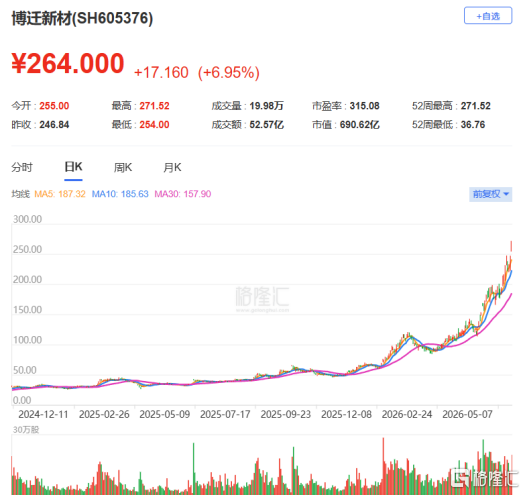
Task: Click the 均线 moving average label
Action: [x=21, y=194]
